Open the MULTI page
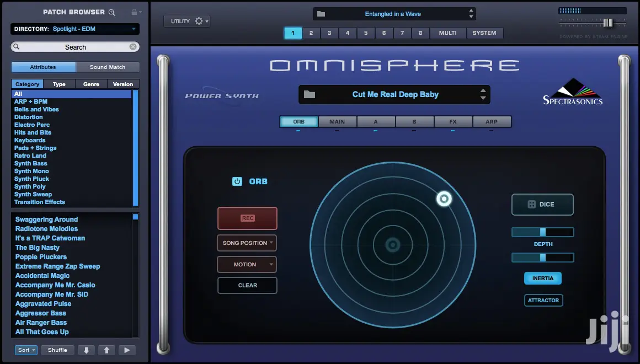Image resolution: width=640 pixels, height=364 pixels. pyautogui.click(x=448, y=33)
